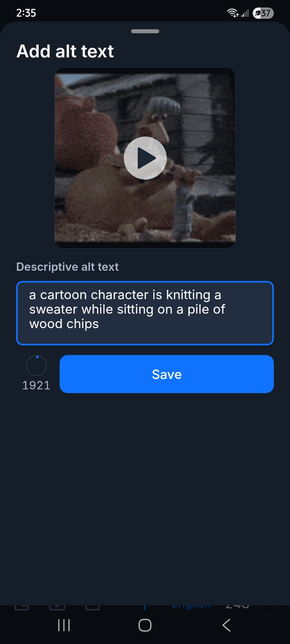Image resolution: width=290 pixels, height=644 pixels.
Task: Tap the Android home button
Action: click(x=145, y=625)
